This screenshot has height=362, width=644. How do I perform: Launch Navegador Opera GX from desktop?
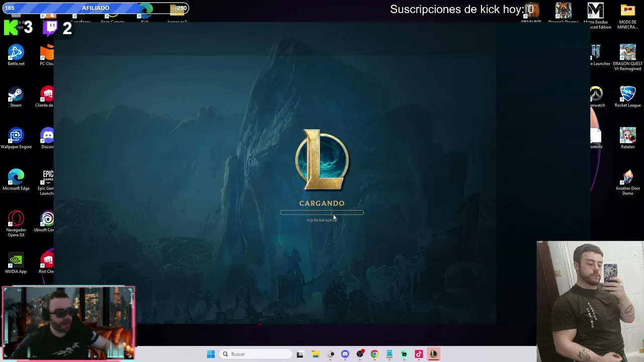16,224
